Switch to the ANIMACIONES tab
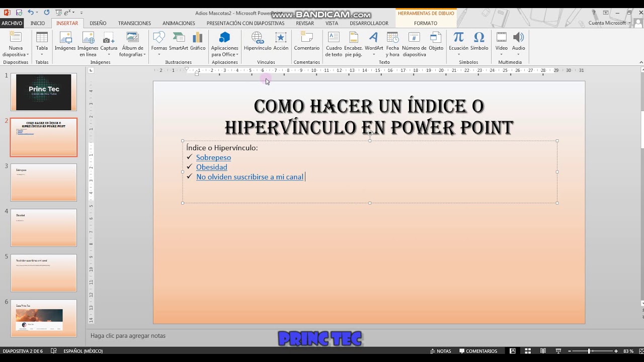Viewport: 644px width, 362px height. coord(179,23)
